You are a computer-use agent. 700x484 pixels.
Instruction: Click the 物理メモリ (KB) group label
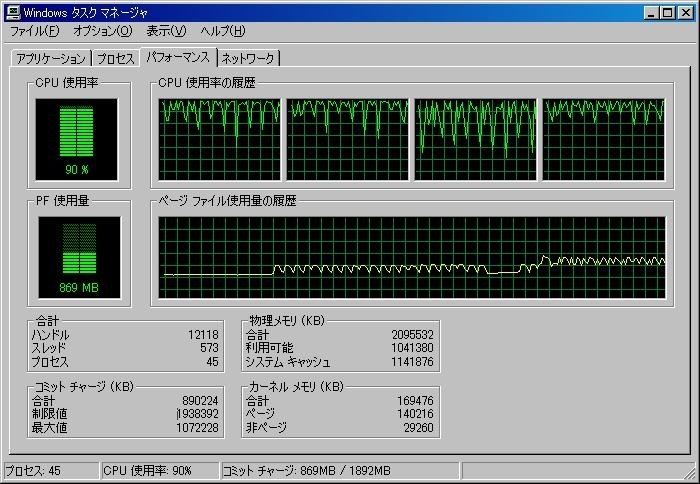coord(287,321)
